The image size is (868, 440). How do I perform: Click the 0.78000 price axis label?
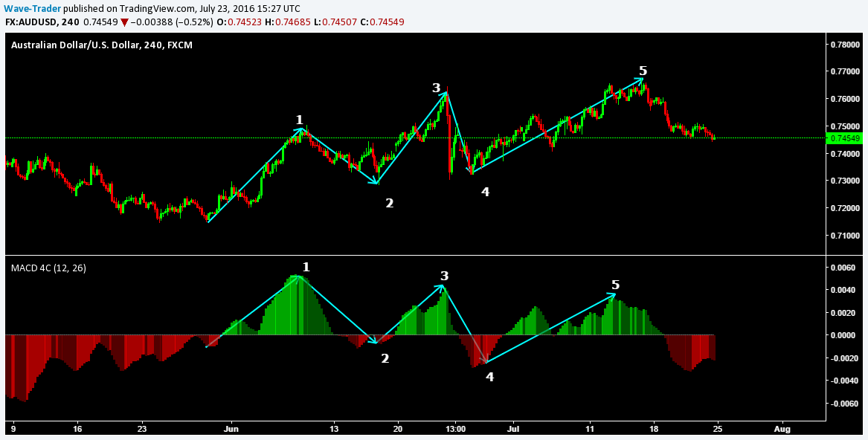(x=845, y=45)
